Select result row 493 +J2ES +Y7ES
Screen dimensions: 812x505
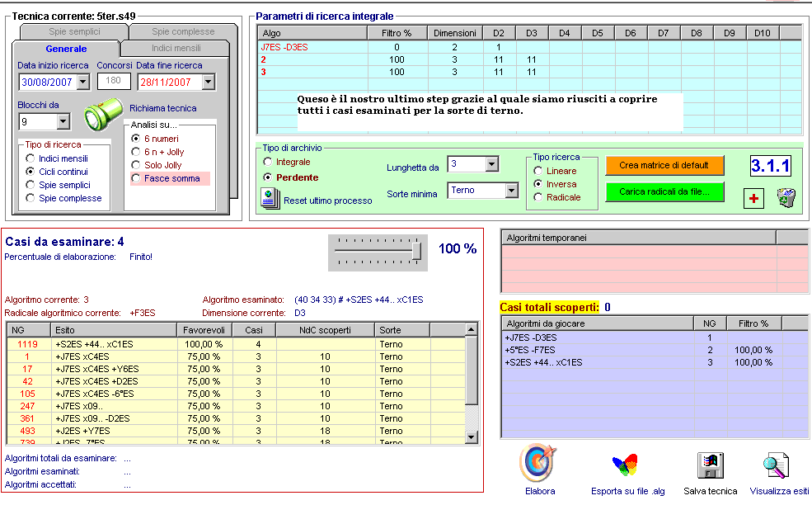coord(236,431)
